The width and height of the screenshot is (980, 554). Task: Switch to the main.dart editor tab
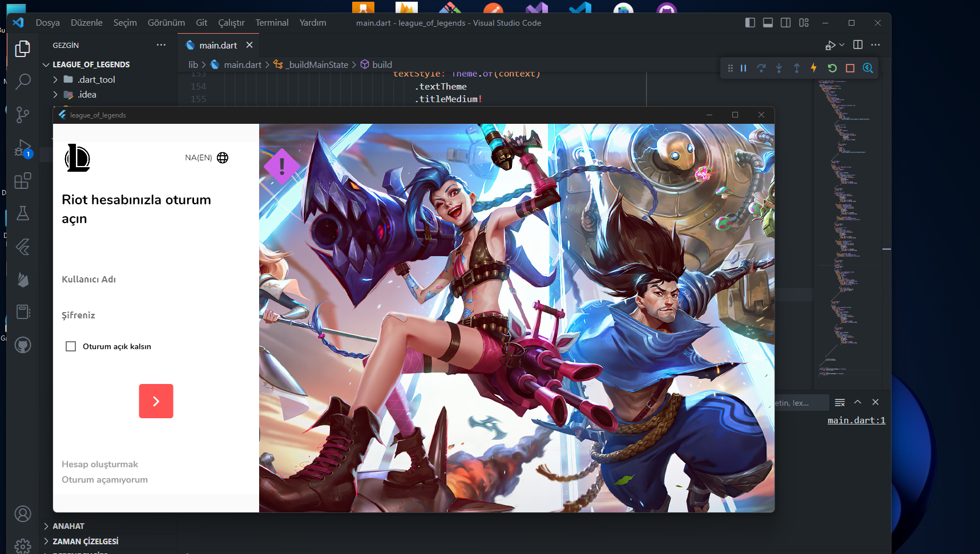tap(219, 45)
